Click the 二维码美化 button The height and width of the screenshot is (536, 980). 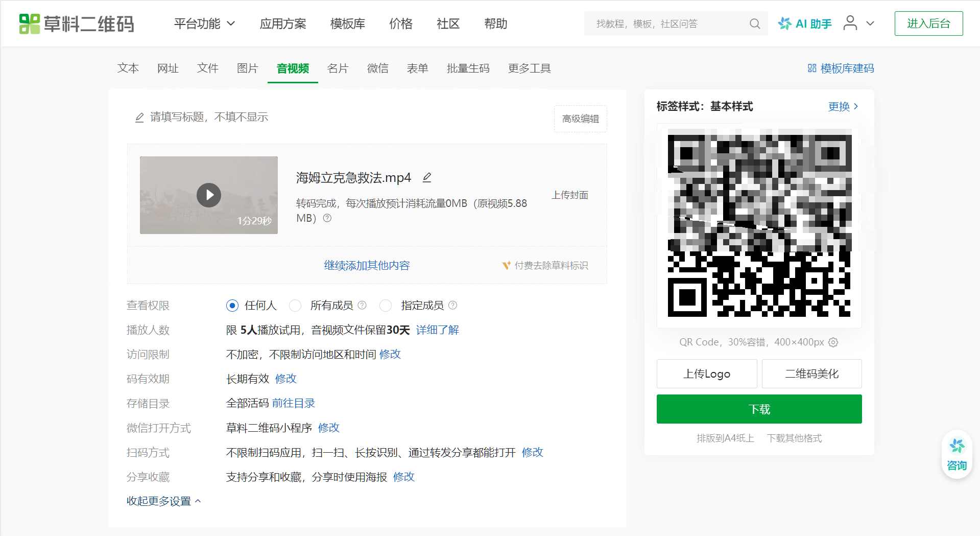point(811,374)
